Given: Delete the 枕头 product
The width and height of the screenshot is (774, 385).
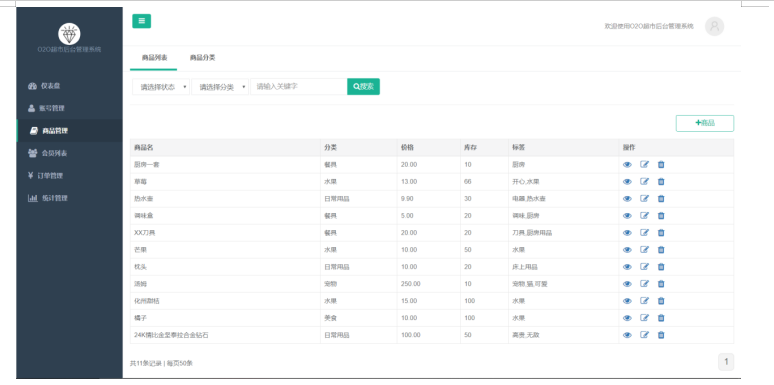Looking at the screenshot, I should point(661,267).
